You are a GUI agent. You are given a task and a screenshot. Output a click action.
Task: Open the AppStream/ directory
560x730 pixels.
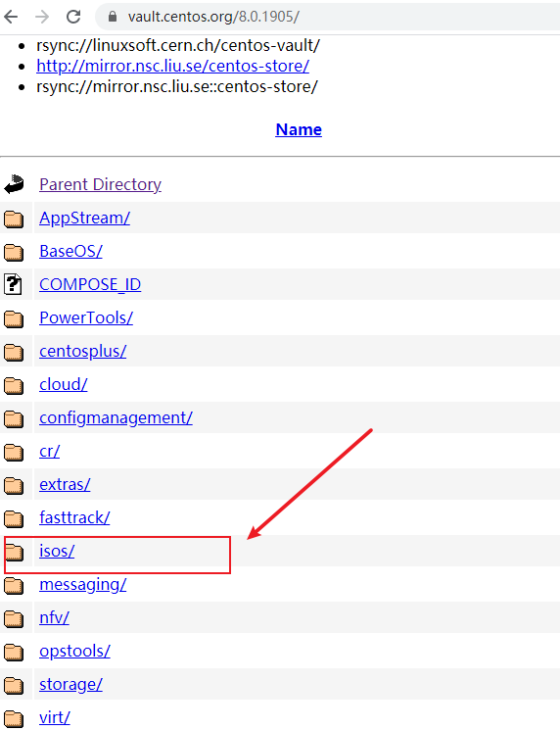84,218
